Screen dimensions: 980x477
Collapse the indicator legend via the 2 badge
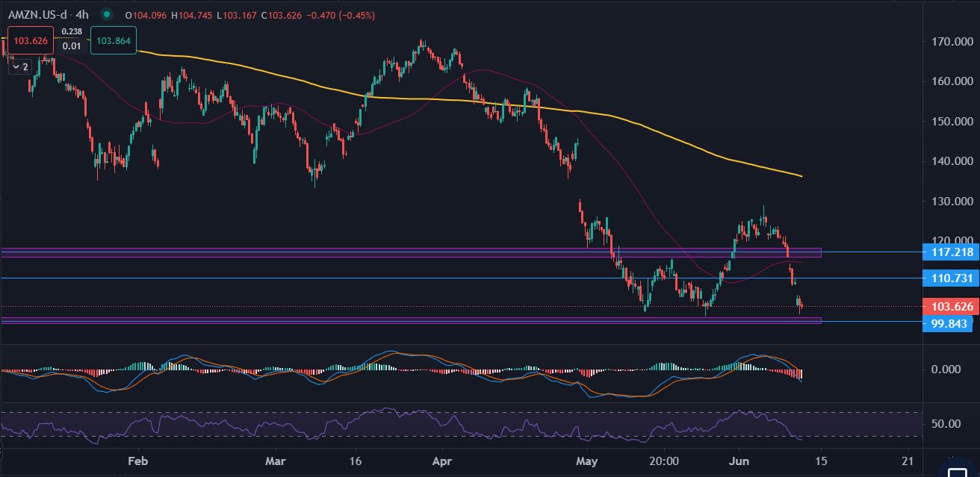[x=24, y=66]
